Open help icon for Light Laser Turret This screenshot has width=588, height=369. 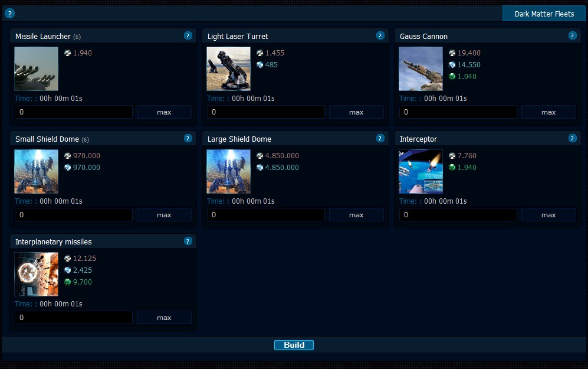(x=380, y=36)
